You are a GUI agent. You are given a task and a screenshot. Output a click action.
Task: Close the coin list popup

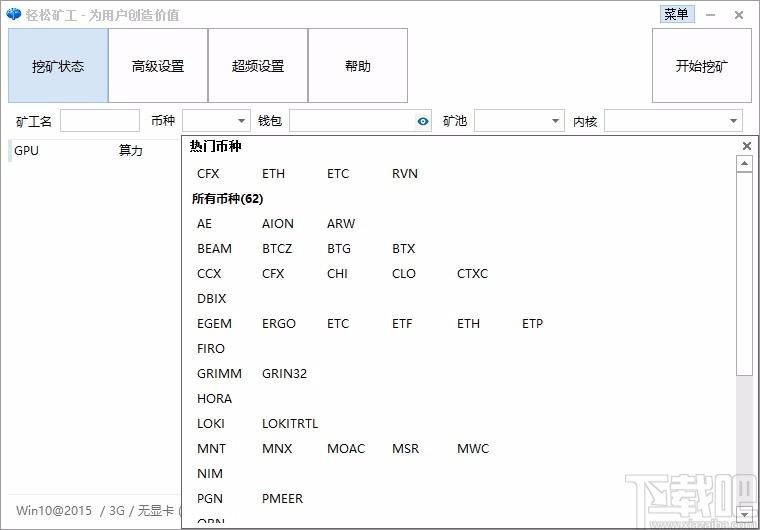tap(747, 145)
